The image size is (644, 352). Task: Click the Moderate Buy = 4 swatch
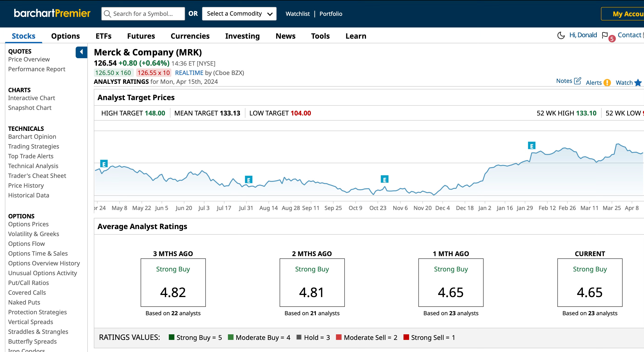click(231, 337)
